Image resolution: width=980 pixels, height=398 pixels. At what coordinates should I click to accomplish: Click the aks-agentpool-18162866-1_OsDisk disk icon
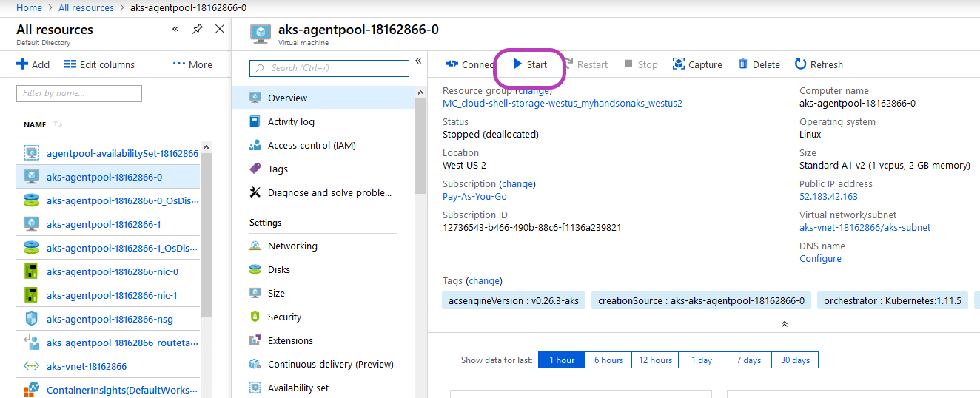(31, 248)
